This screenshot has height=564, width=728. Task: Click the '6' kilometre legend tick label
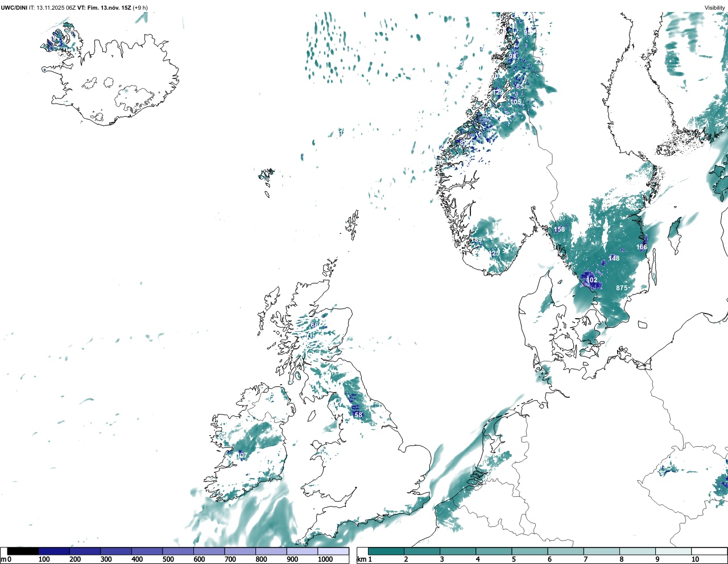(549, 559)
